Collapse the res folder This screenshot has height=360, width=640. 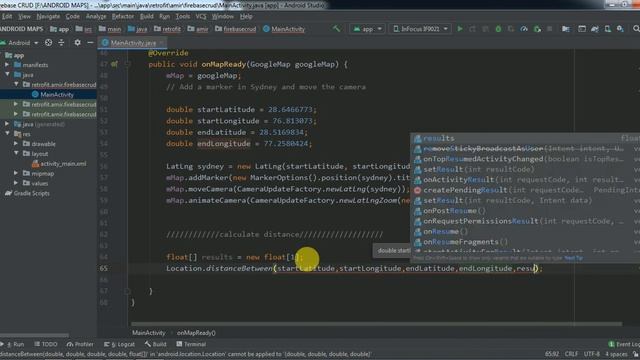[x=7, y=133]
